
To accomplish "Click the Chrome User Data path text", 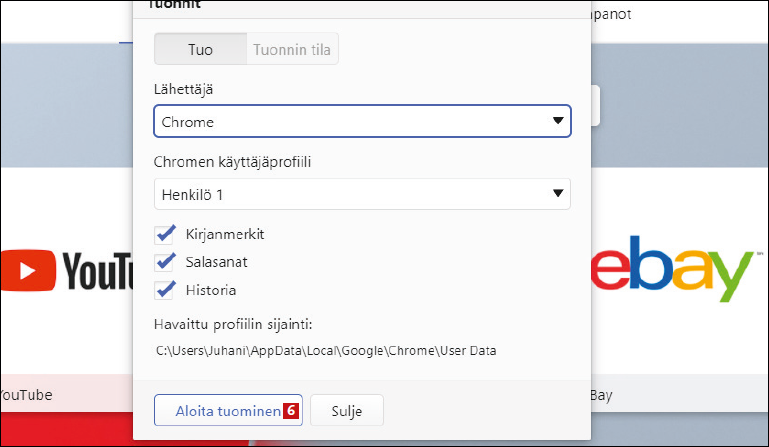I will click(x=326, y=351).
